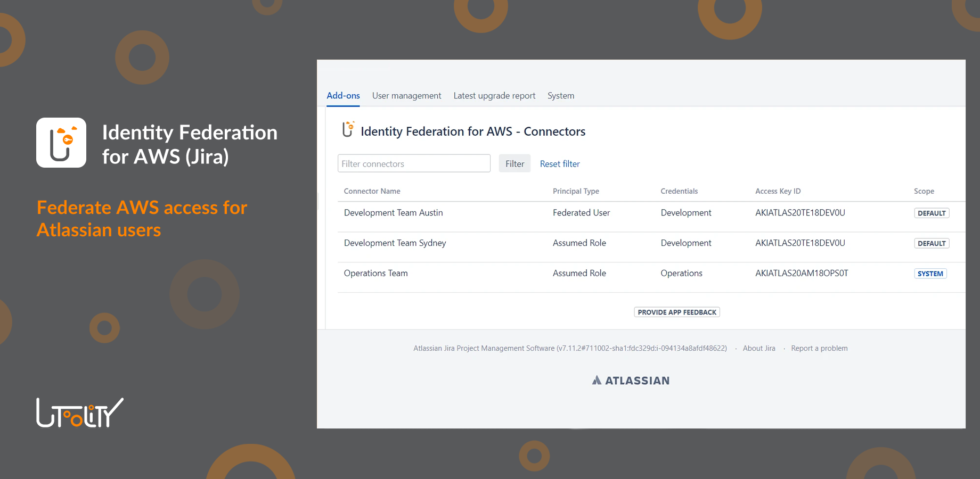Click the Utoolity logo in the bottom corner
The image size is (980, 479).
79,412
